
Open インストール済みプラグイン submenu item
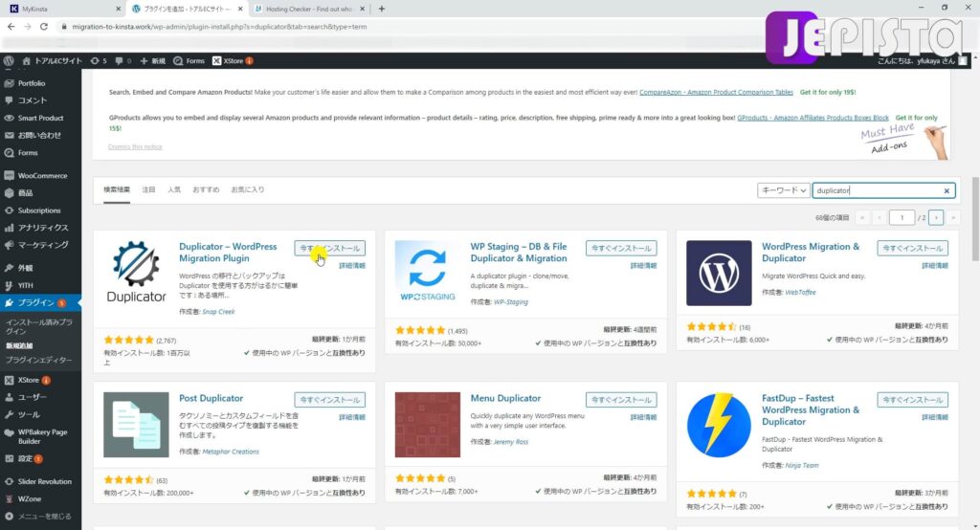[38, 326]
